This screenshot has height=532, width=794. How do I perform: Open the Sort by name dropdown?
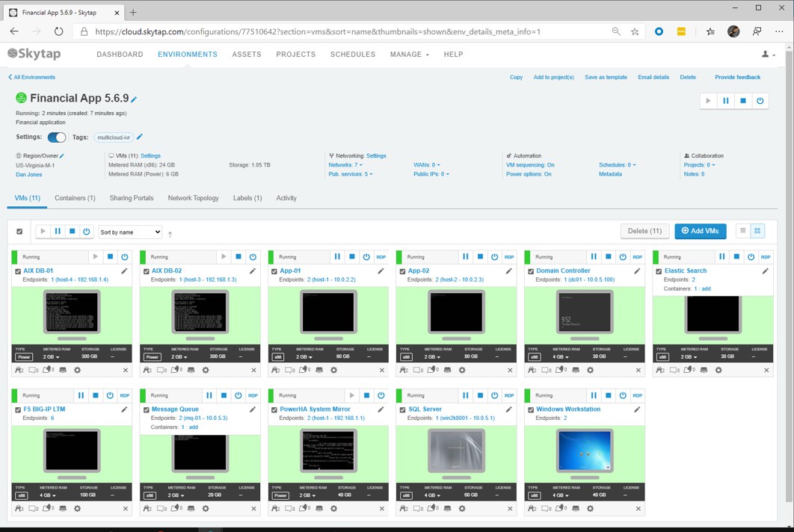130,232
